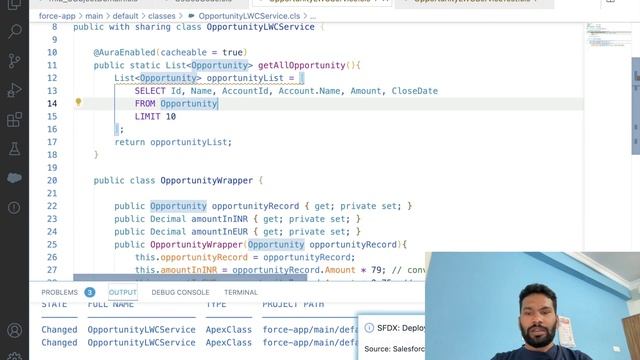
Task: Click the return opportunityList statement
Action: click(173, 142)
